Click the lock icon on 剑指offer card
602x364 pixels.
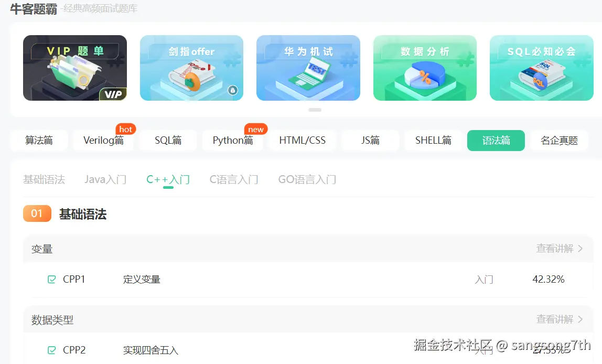point(233,90)
